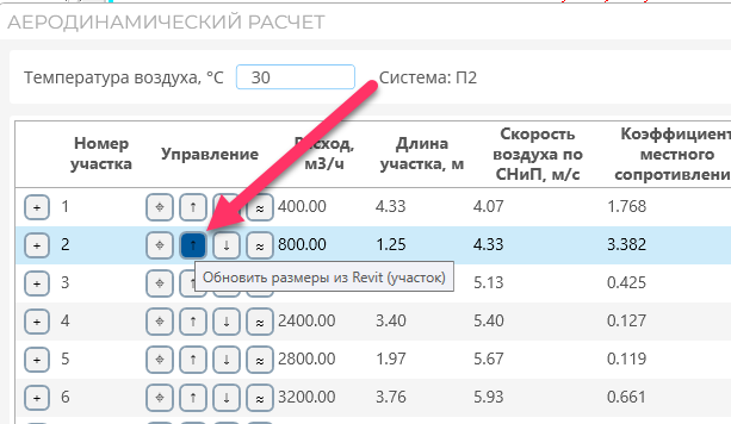The height and width of the screenshot is (424, 731).
Task: Click the length cell 3.40
Action: point(391,321)
